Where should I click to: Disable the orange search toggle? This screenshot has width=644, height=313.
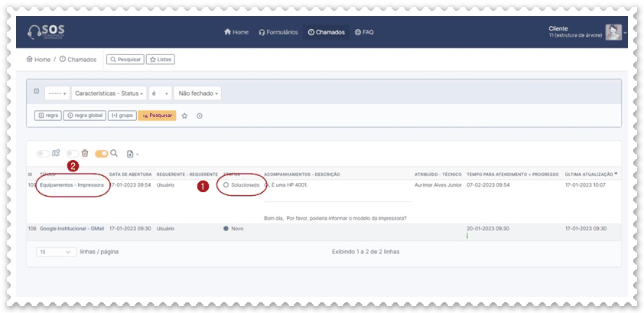101,154
